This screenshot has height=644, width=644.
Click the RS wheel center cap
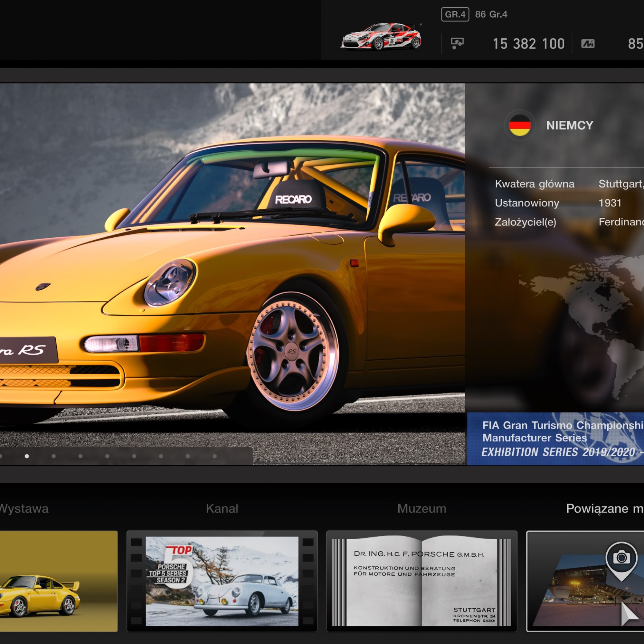[291, 351]
